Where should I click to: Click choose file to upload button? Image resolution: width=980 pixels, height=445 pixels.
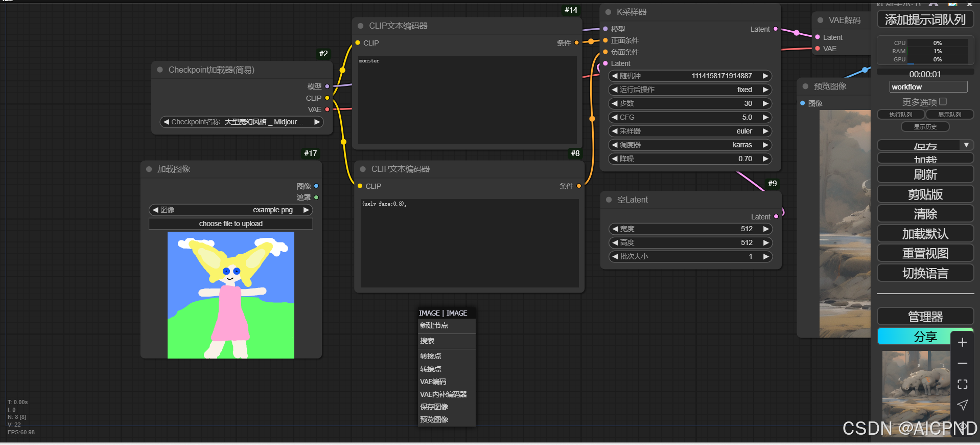pos(231,224)
